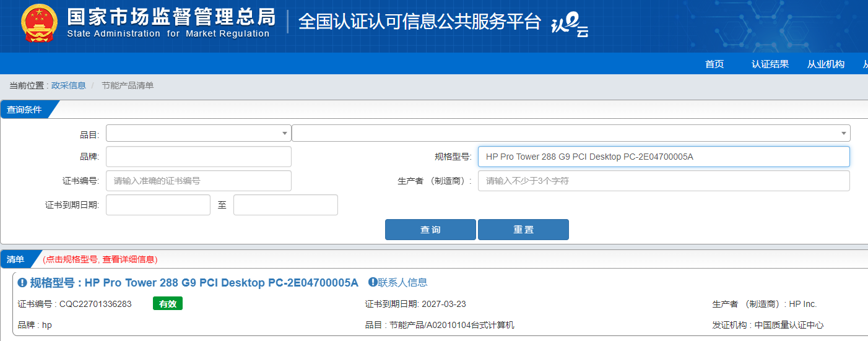Click 国家市场监督管理总局 header text

171,16
